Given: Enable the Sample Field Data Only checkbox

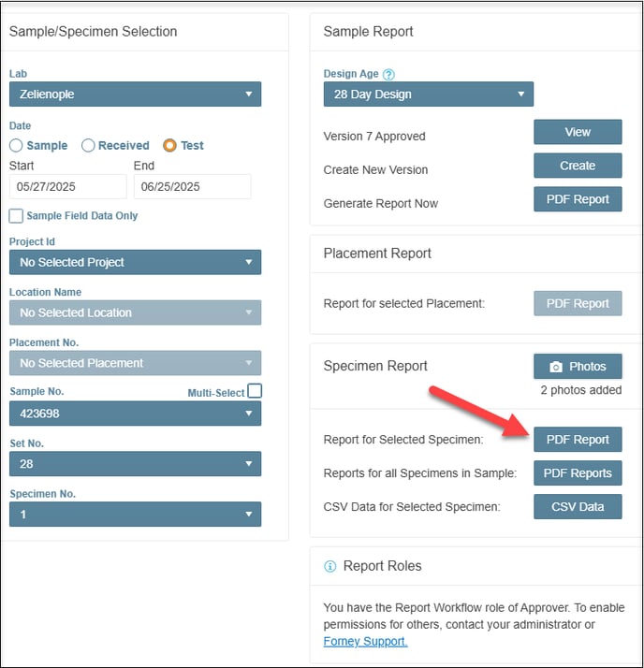Looking at the screenshot, I should tap(16, 215).
